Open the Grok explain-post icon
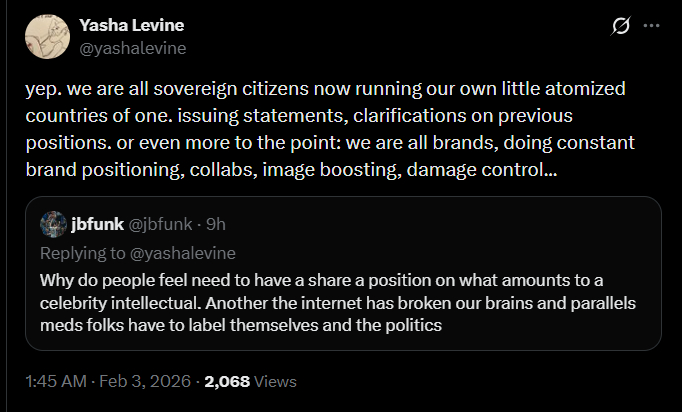The height and width of the screenshot is (412, 682). [620, 25]
